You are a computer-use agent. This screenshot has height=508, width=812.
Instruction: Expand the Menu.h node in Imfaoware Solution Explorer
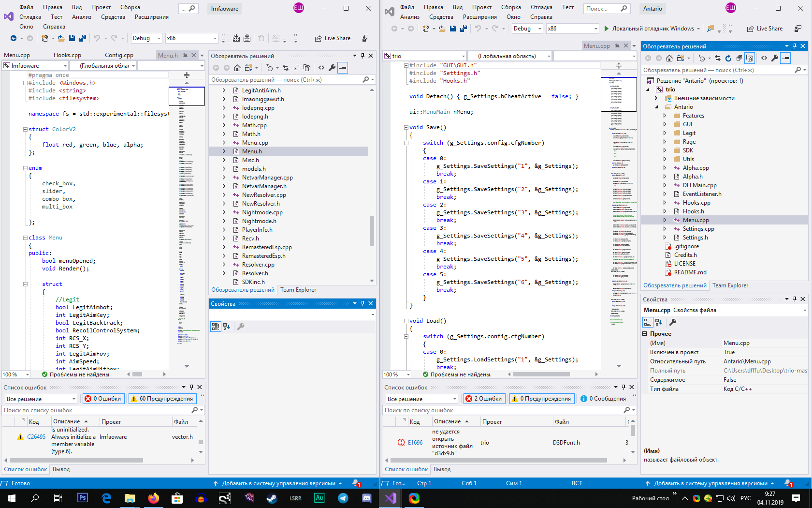pyautogui.click(x=224, y=151)
